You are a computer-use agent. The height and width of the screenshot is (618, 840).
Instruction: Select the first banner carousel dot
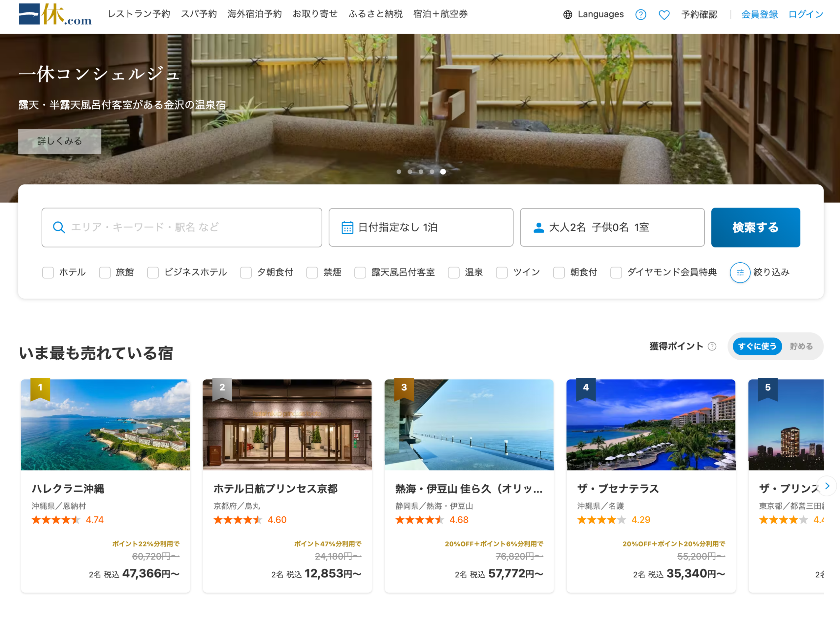click(x=399, y=172)
